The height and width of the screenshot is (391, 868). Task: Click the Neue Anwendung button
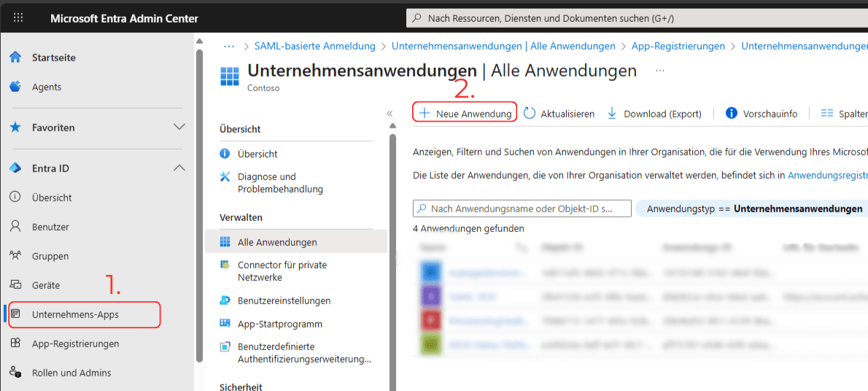tap(465, 113)
